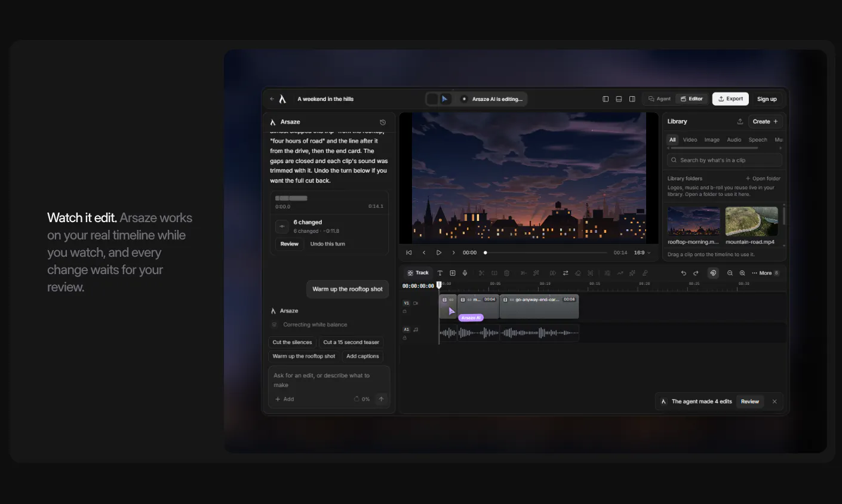Image resolution: width=842 pixels, height=504 pixels.
Task: Open chat history in the Arsaze panel
Action: pyautogui.click(x=383, y=122)
